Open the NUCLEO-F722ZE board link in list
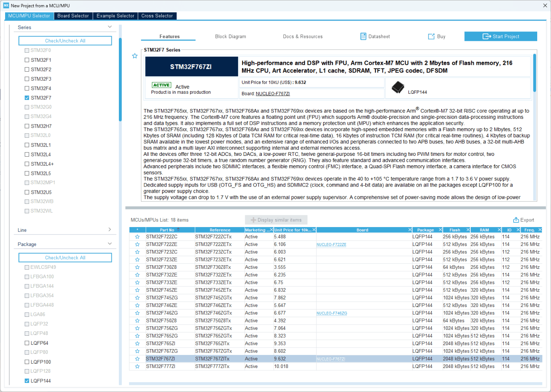 click(331, 245)
